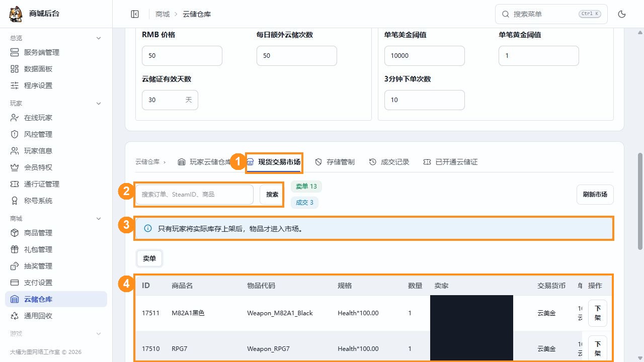Click the 云储证有效天数 input
644x362 pixels.
click(170, 100)
